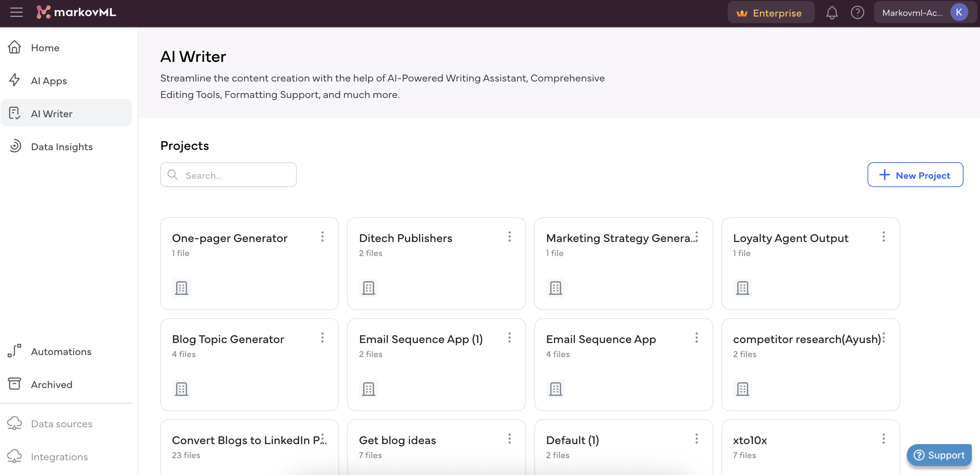The height and width of the screenshot is (475, 980).
Task: Click the notifications bell icon
Action: [x=832, y=13]
